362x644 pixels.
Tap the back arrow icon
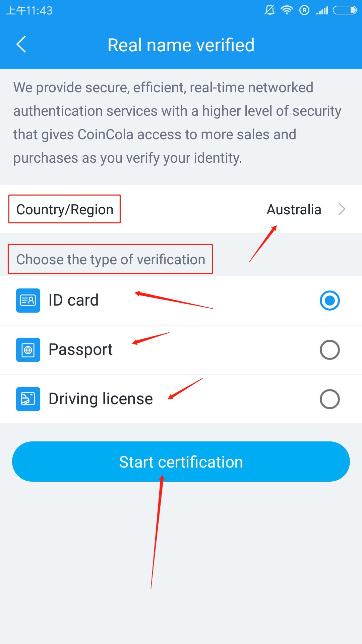tap(21, 44)
